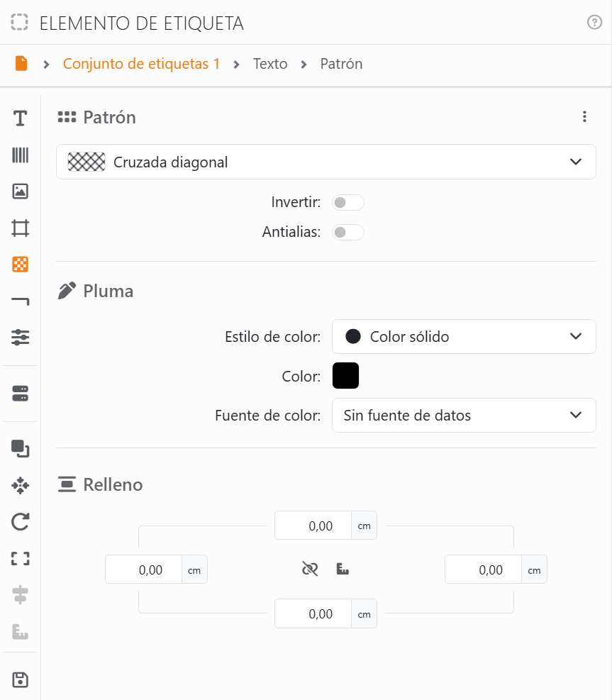Navigate to Texto breadcrumb
Screen dimensions: 612x700
pos(270,64)
